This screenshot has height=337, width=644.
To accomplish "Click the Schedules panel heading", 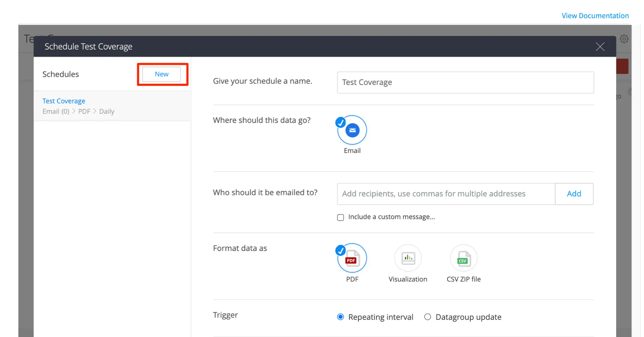I will pos(61,74).
